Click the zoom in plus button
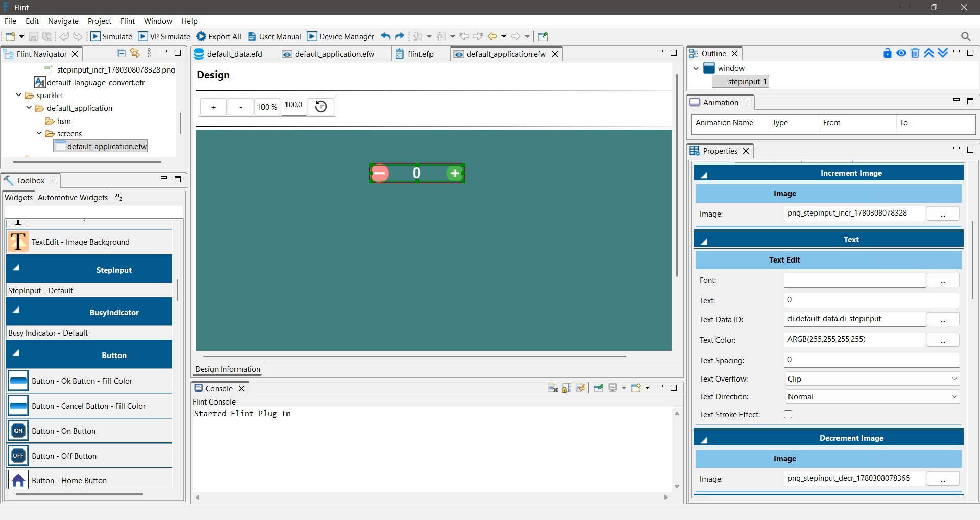Viewport: 980px width, 520px height. coord(213,107)
